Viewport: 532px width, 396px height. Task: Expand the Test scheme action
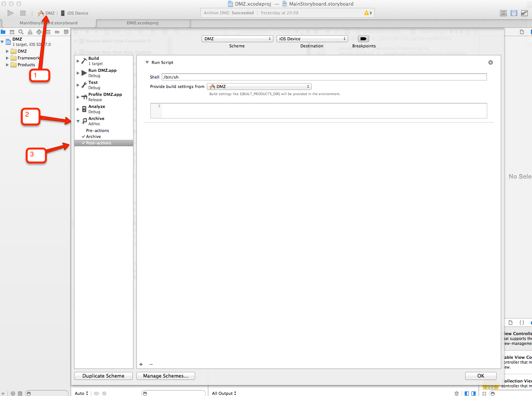pyautogui.click(x=78, y=85)
